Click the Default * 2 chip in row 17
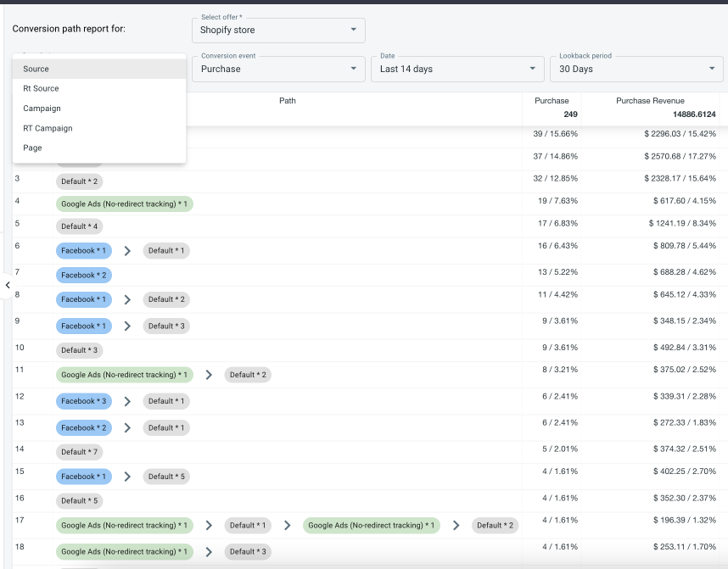 [x=495, y=526]
